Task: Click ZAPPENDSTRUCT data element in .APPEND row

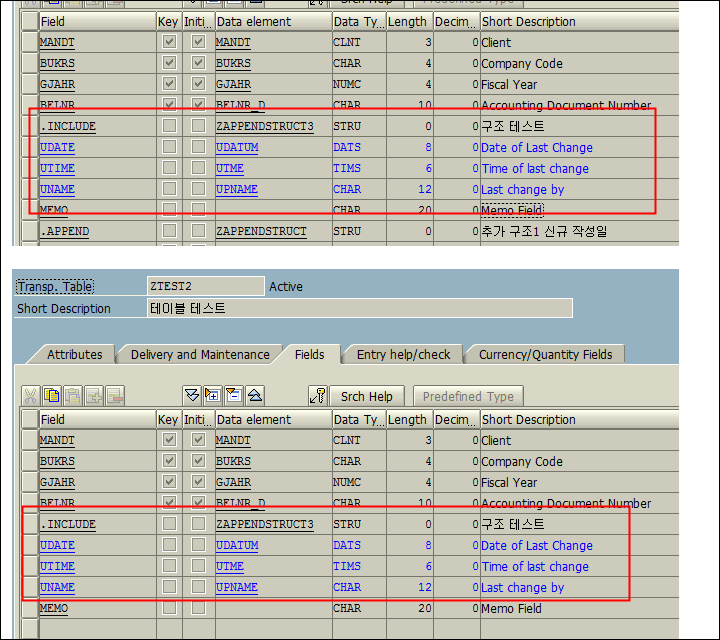Action: pyautogui.click(x=261, y=230)
